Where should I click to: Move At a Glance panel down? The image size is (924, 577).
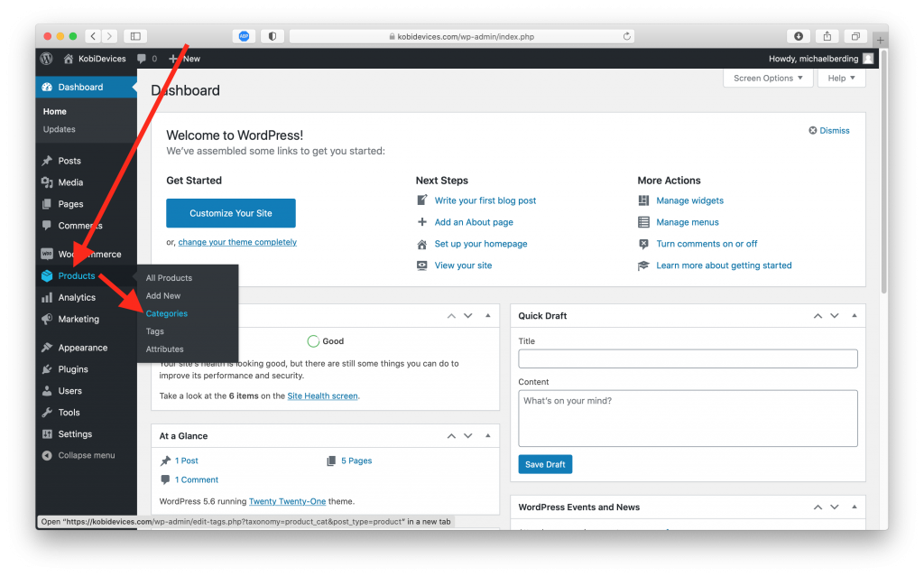click(468, 436)
